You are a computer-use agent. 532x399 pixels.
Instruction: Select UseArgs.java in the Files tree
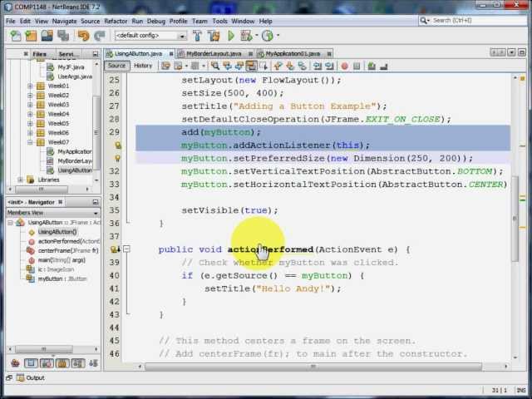74,77
